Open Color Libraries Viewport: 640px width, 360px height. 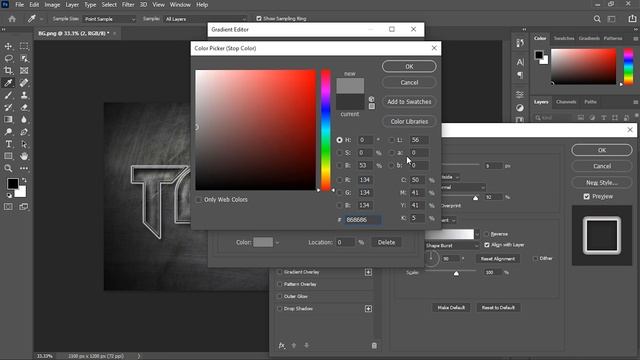(x=409, y=122)
